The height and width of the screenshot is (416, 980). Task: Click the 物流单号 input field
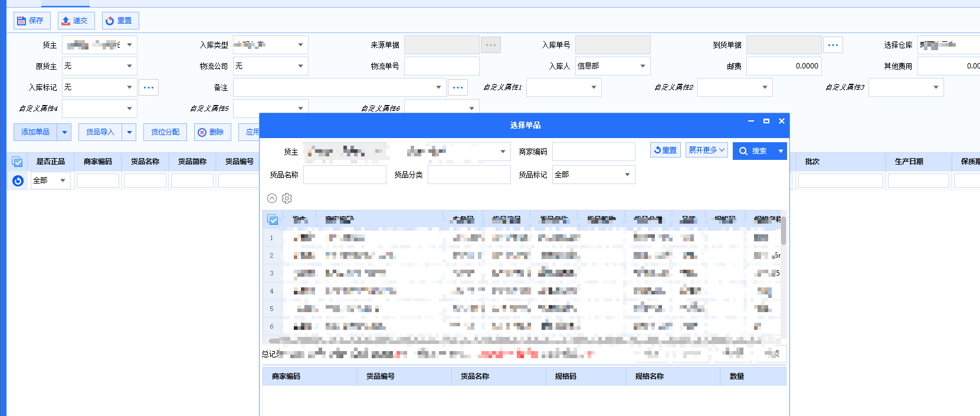click(441, 66)
